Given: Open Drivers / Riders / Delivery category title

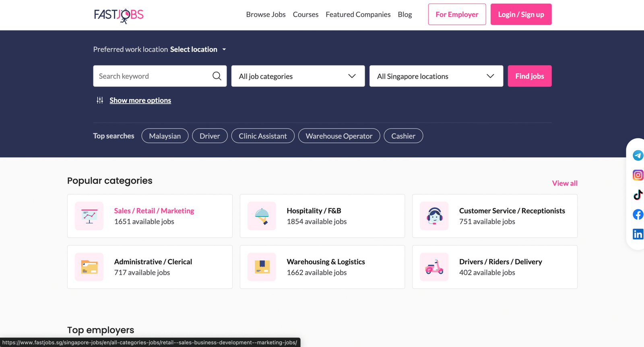Looking at the screenshot, I should pyautogui.click(x=501, y=262).
